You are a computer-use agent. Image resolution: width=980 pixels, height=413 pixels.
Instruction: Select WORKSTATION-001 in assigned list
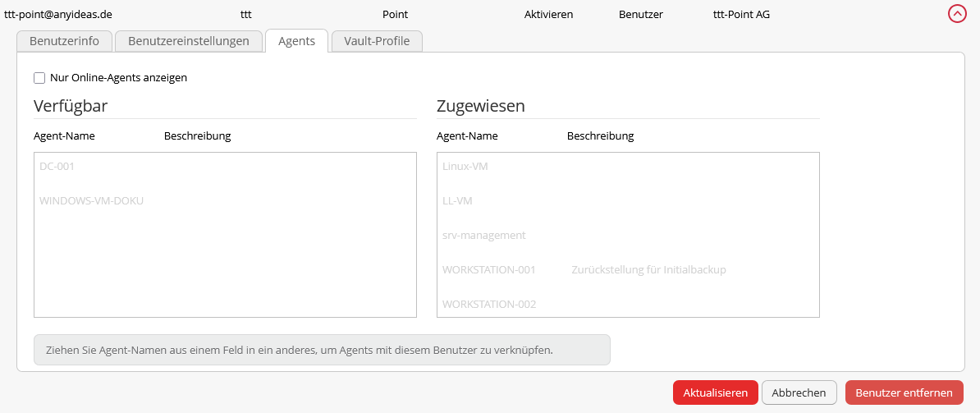tap(489, 270)
